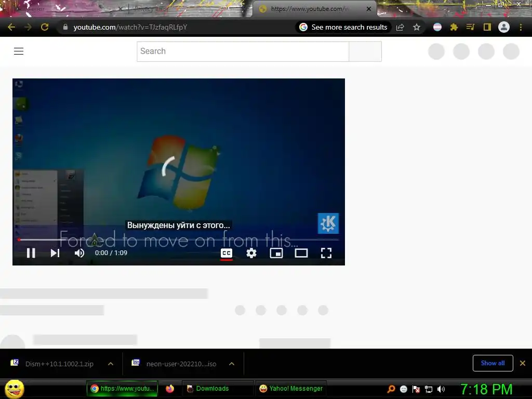Click the tray magnifier search icon
Screen dimensions: 532x399
(x=391, y=389)
